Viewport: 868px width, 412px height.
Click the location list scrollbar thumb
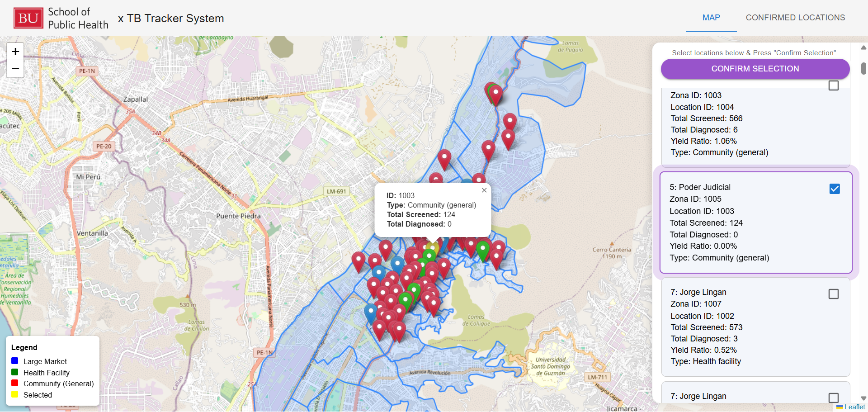point(863,68)
